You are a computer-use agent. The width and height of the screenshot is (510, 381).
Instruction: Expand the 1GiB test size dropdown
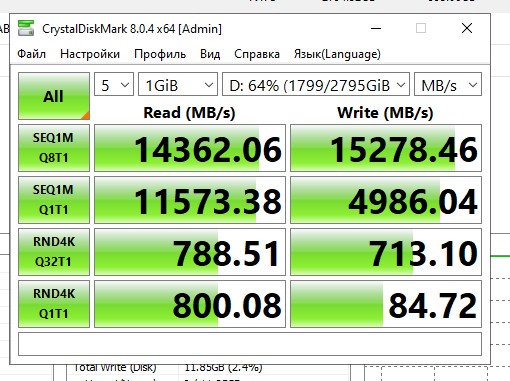coord(178,84)
